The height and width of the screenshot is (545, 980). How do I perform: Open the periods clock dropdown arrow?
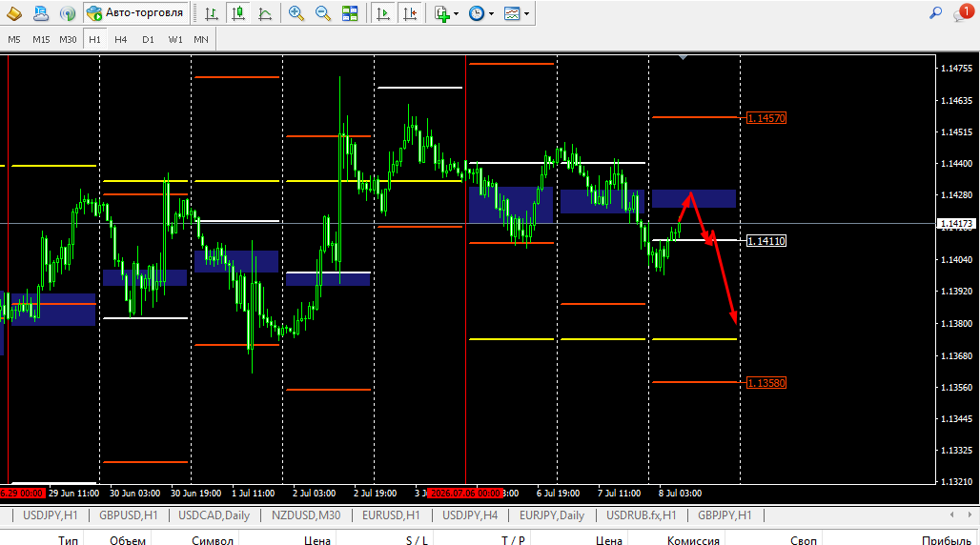[x=492, y=13]
